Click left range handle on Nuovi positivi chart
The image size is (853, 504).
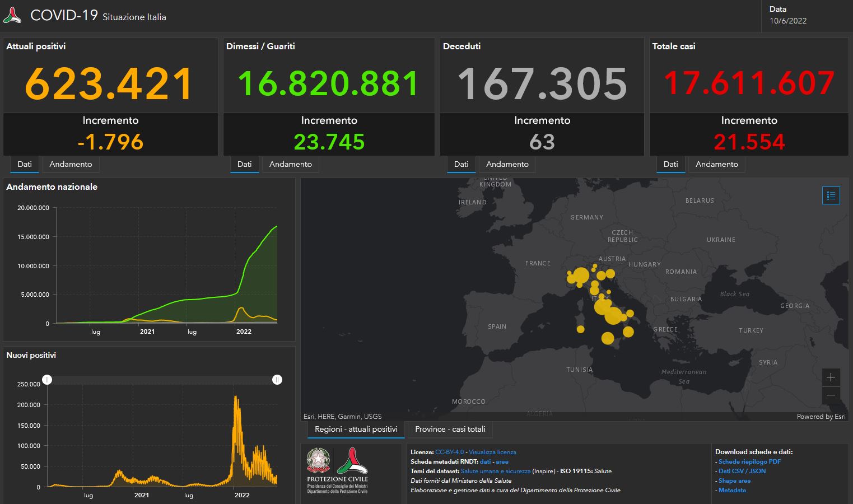(x=48, y=380)
